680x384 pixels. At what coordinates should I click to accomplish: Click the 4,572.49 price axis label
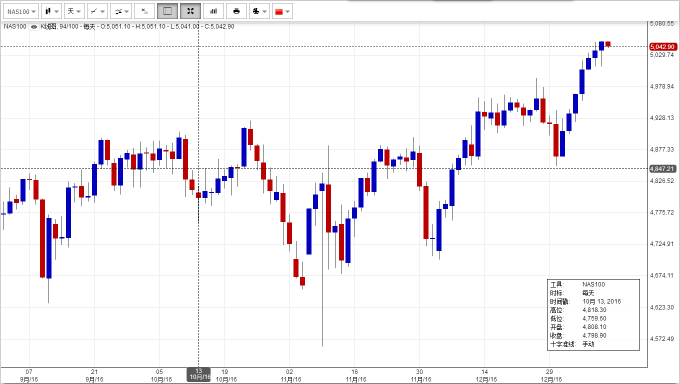[662, 338]
